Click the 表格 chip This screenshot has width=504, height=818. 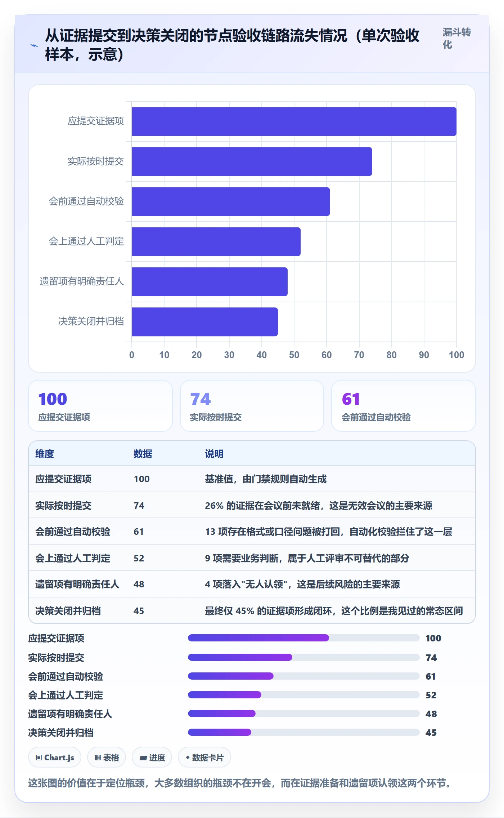tap(107, 757)
